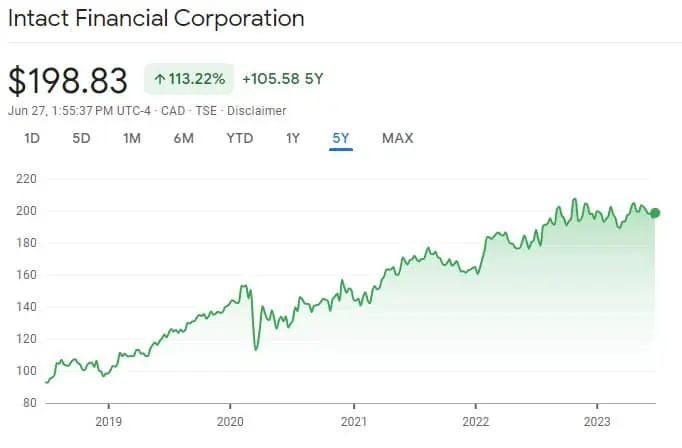The width and height of the screenshot is (682, 448).
Task: Select the 5D time range tab
Action: [x=81, y=138]
